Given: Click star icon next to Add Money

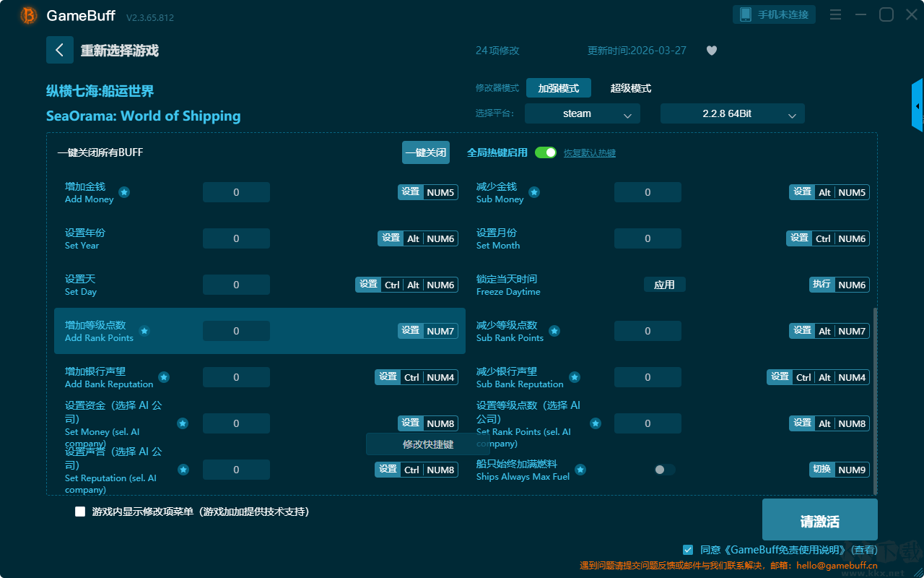Looking at the screenshot, I should pyautogui.click(x=124, y=192).
